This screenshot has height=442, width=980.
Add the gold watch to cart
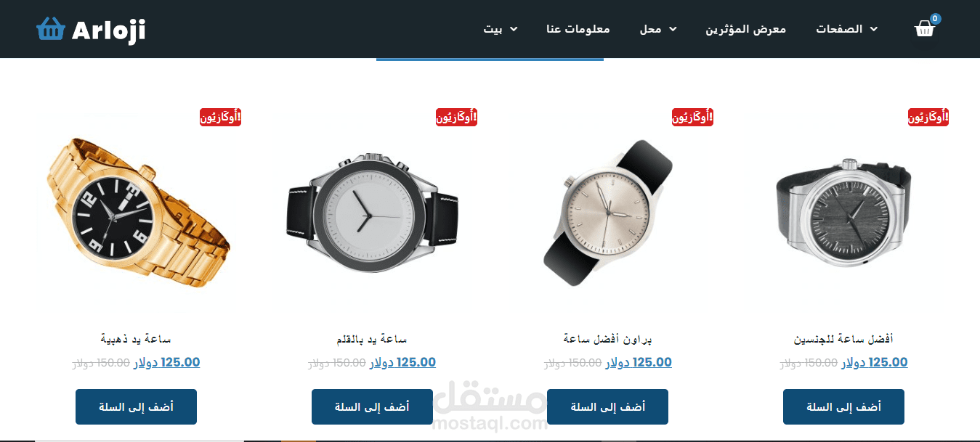pyautogui.click(x=136, y=407)
